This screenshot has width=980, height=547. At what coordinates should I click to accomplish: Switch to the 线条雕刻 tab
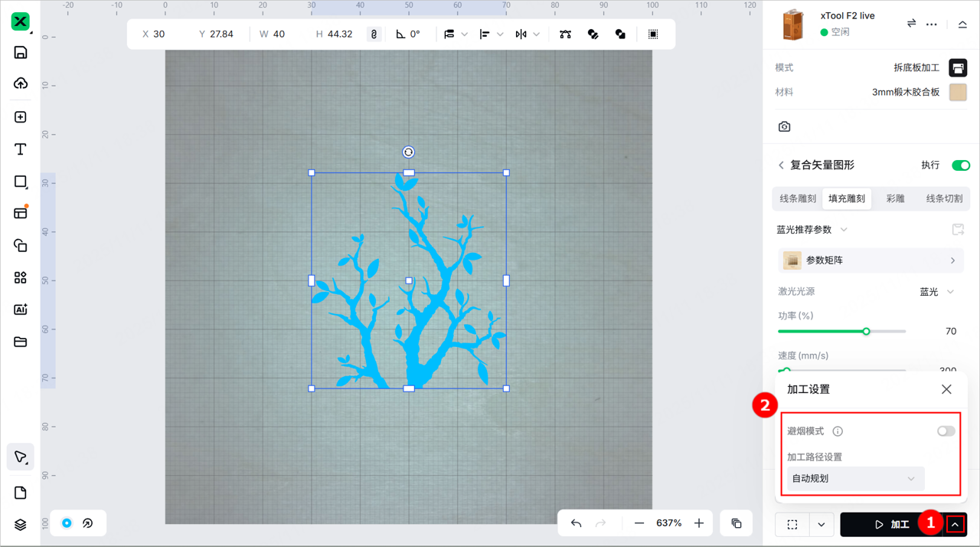[798, 199]
